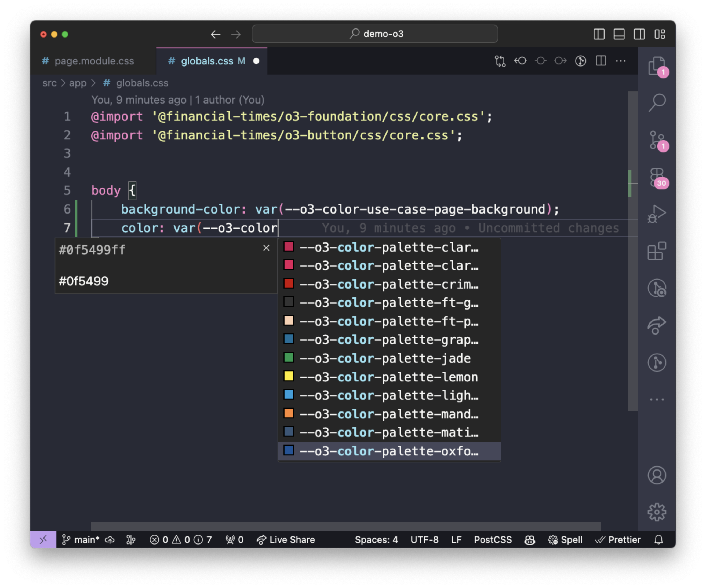
Task: Open the Search view in activity bar
Action: click(x=657, y=102)
